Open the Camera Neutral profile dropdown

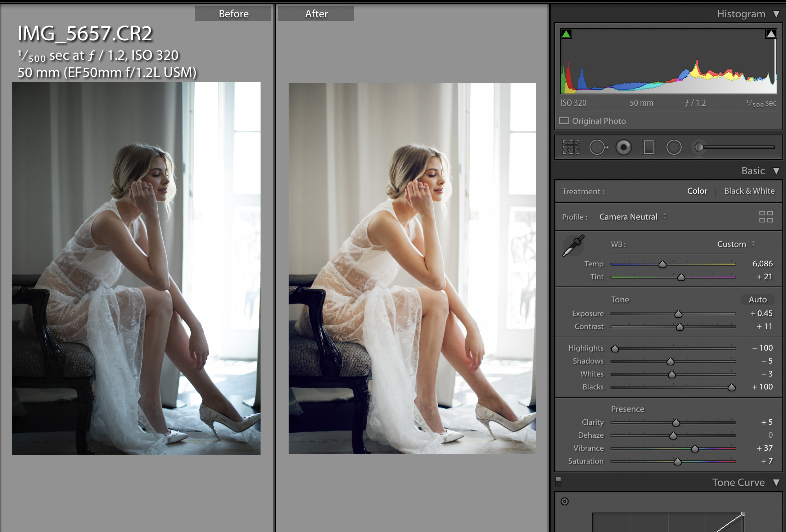(x=633, y=217)
